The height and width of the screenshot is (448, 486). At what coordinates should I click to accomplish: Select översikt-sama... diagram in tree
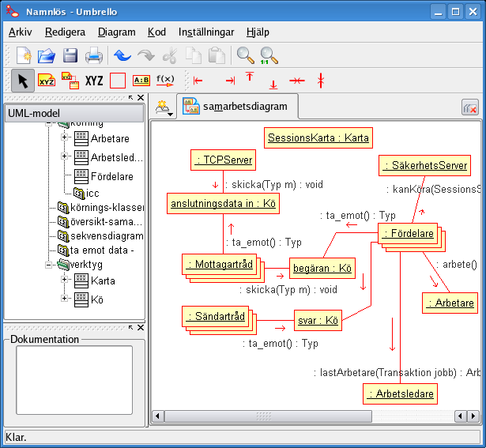point(100,222)
